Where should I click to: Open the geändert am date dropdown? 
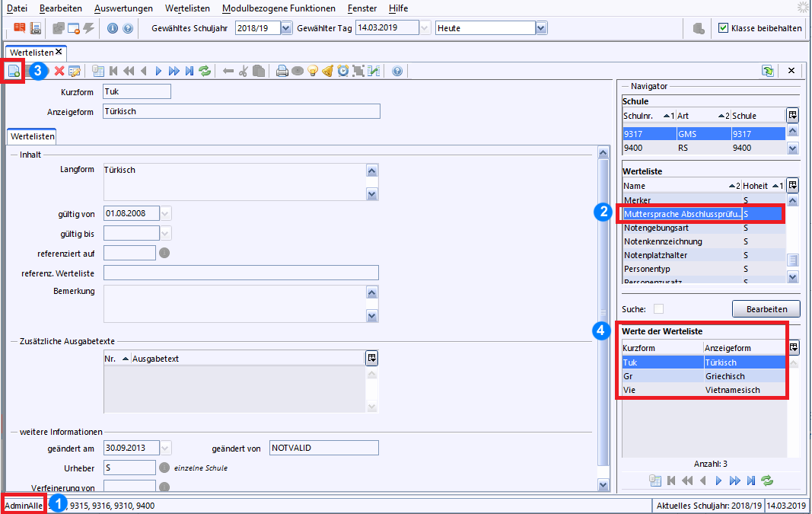(165, 448)
